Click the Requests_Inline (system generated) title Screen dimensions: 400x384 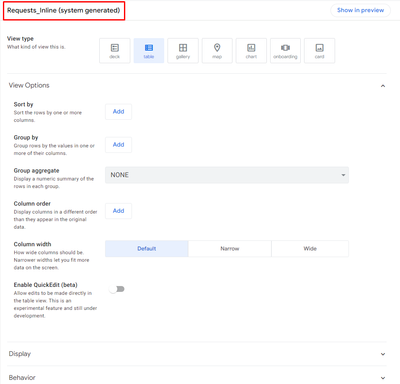pos(64,10)
